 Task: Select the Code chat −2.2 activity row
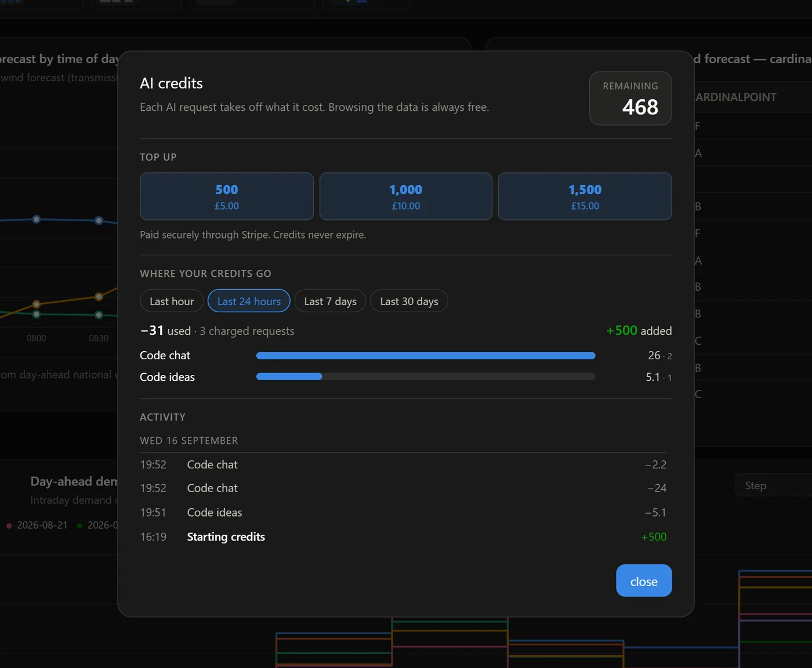[403, 464]
